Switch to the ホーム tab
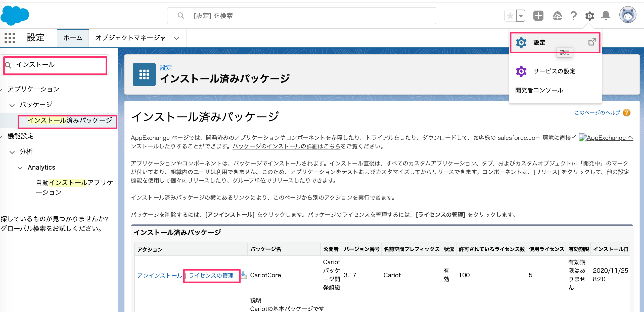Viewport: 644px width, 312px height. (x=73, y=38)
